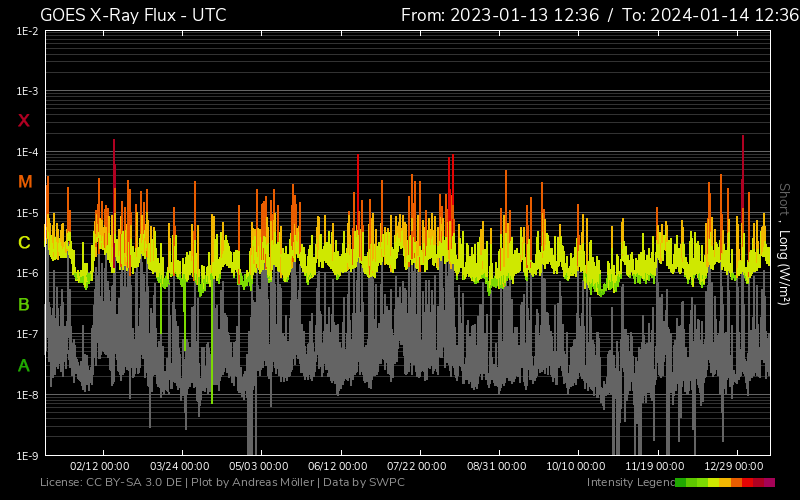
Task: Click the 1E-9 y-axis tick label
Action: tap(28, 456)
